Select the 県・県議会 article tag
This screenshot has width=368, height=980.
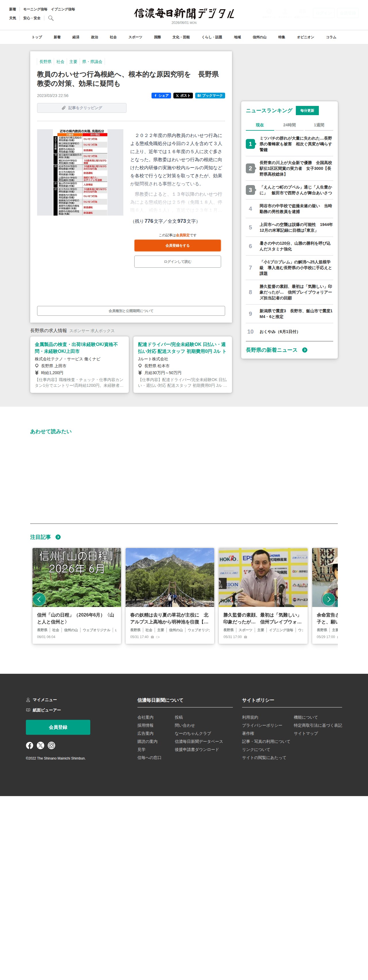(x=92, y=62)
